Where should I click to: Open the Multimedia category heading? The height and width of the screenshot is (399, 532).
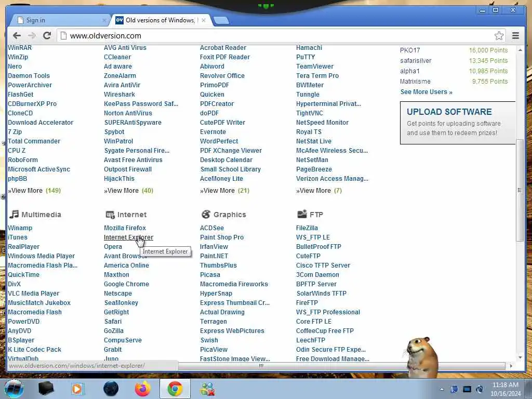42,215
